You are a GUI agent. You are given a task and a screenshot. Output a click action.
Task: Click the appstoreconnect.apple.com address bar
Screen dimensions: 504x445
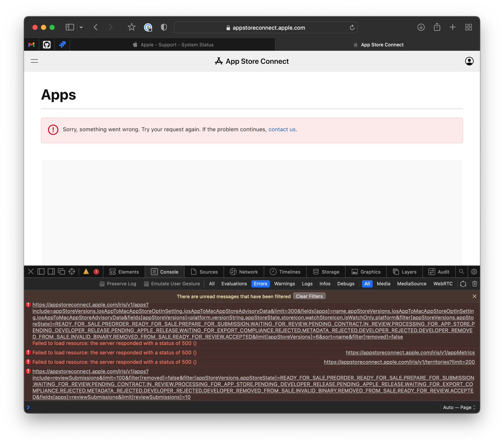pyautogui.click(x=265, y=27)
